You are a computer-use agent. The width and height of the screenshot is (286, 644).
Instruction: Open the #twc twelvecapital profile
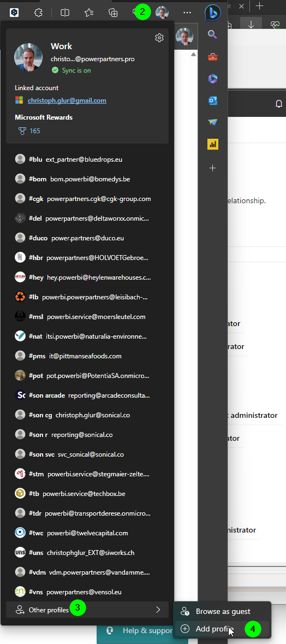click(87, 533)
